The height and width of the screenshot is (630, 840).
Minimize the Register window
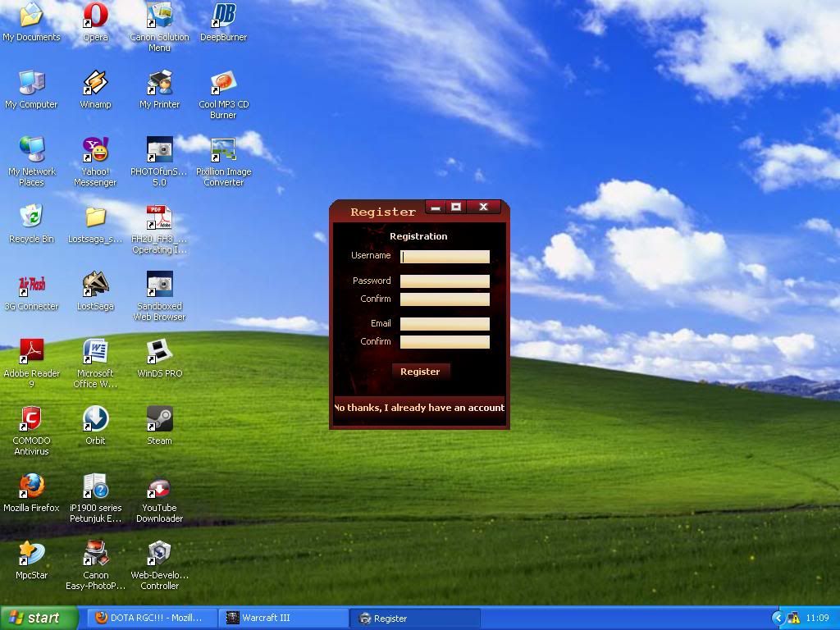click(x=436, y=208)
